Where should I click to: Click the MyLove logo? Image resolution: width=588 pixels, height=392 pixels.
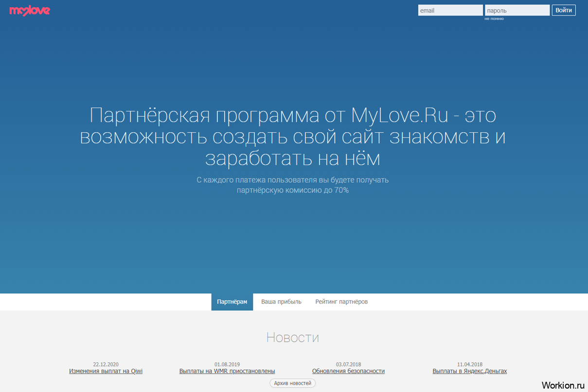point(30,11)
